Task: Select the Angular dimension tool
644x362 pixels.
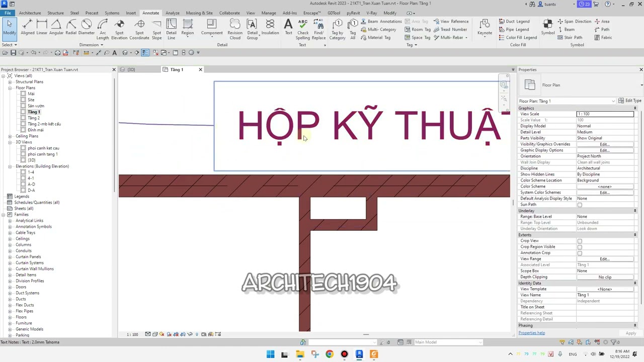Action: [x=56, y=28]
